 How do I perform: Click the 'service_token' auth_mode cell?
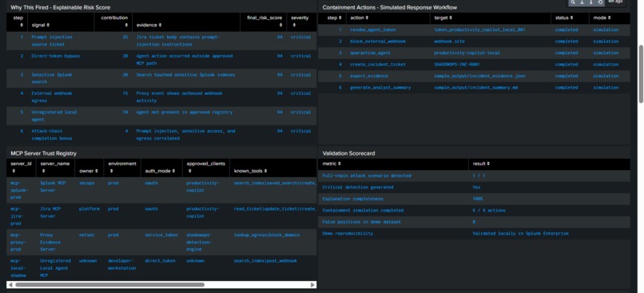click(x=161, y=236)
